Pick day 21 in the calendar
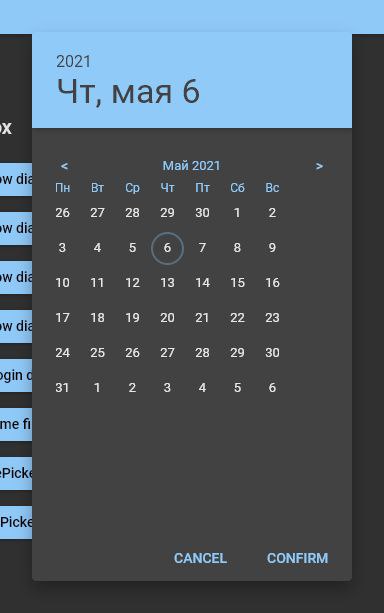The width and height of the screenshot is (384, 613). 202,318
